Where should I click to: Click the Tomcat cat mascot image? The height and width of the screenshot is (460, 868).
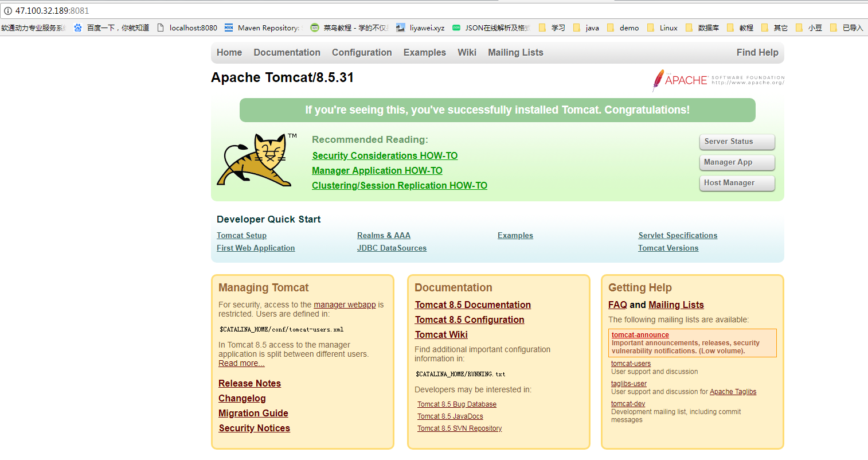256,160
